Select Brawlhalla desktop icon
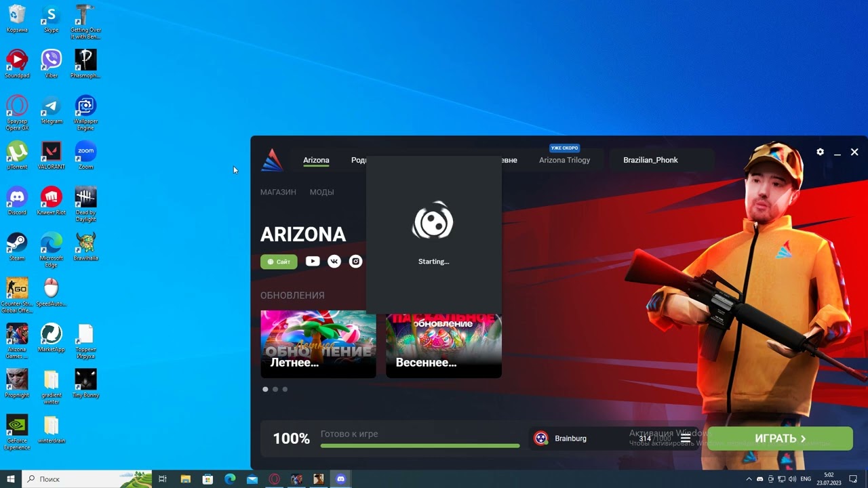The height and width of the screenshot is (488, 868). click(85, 246)
